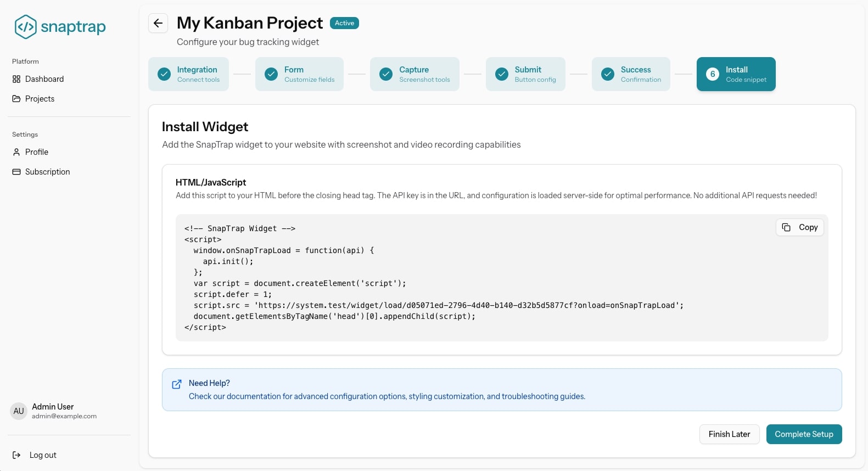Screen dimensions: 868x471
Task: Click inside the SnapTrap script code block
Action: click(x=439, y=278)
